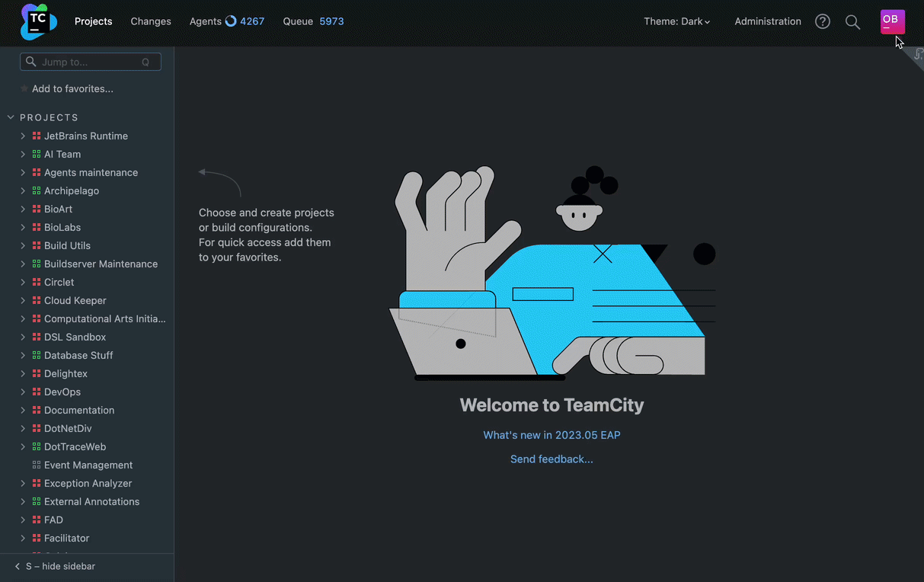924x582 pixels.
Task: Click the DotNetDiv project status icon
Action: (37, 429)
